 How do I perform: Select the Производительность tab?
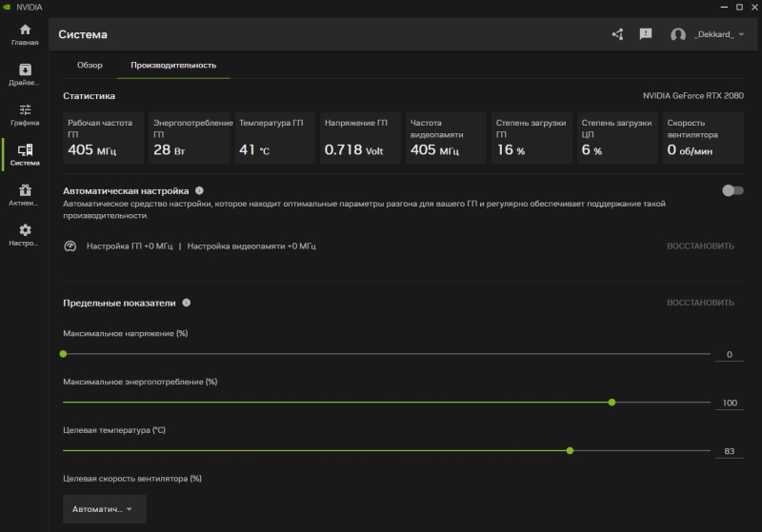click(173, 65)
